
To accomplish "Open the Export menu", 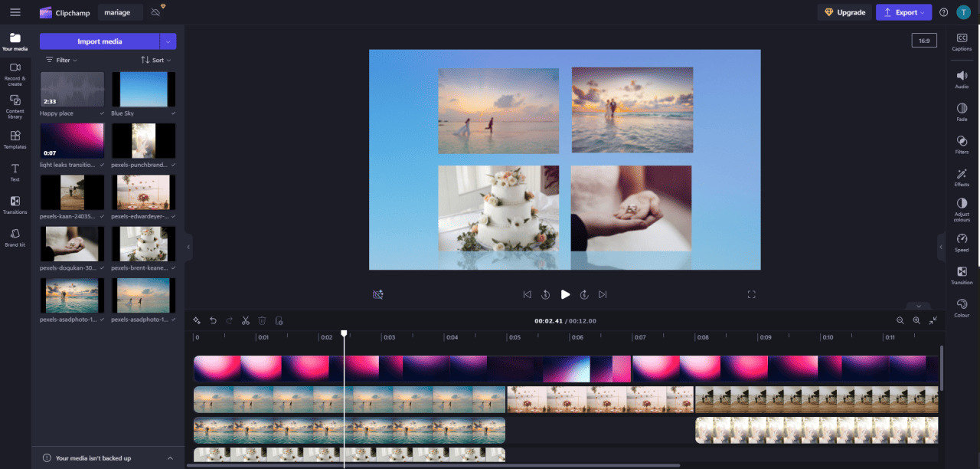I will click(x=903, y=12).
